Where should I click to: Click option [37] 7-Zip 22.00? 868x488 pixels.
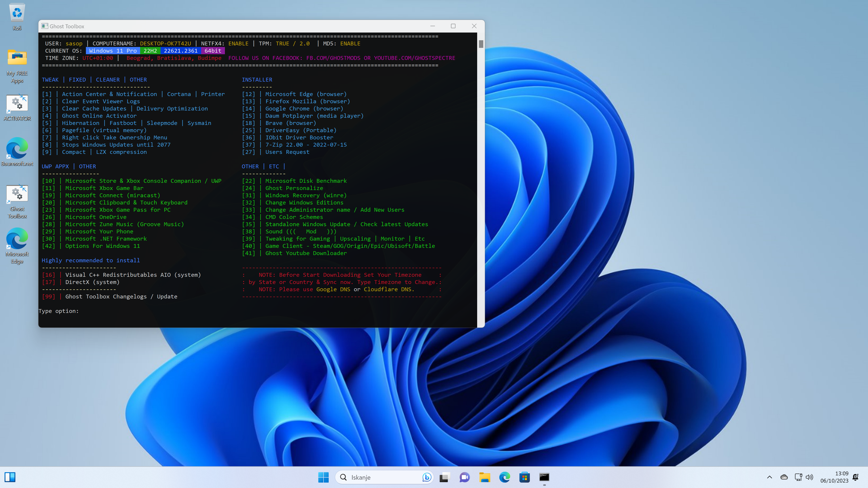[294, 145]
